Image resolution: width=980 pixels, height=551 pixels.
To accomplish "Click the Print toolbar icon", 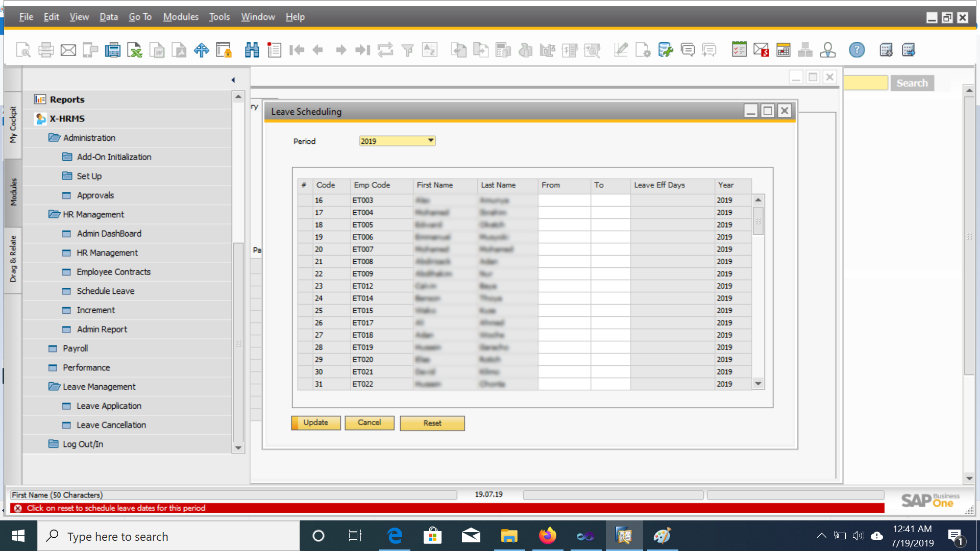I will (46, 50).
